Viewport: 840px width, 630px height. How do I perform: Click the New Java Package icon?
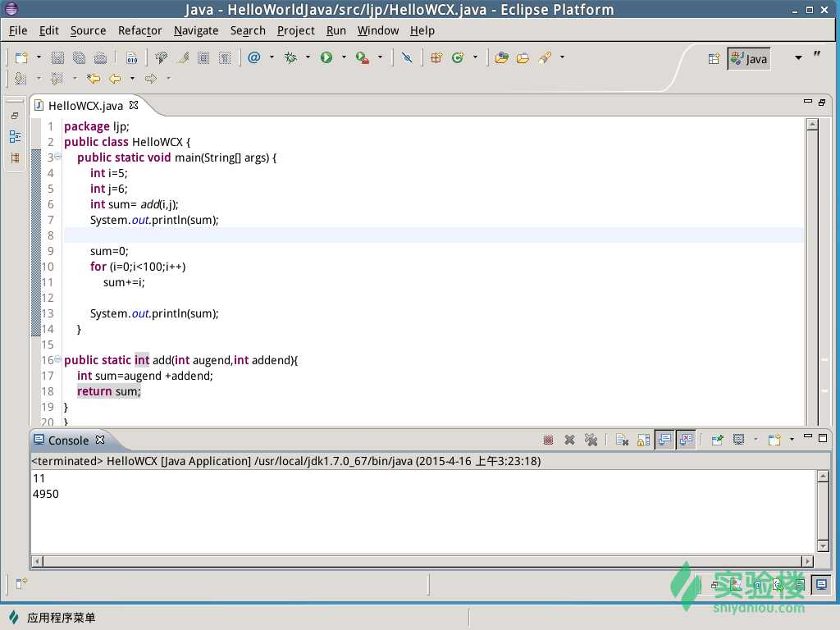pyautogui.click(x=436, y=57)
